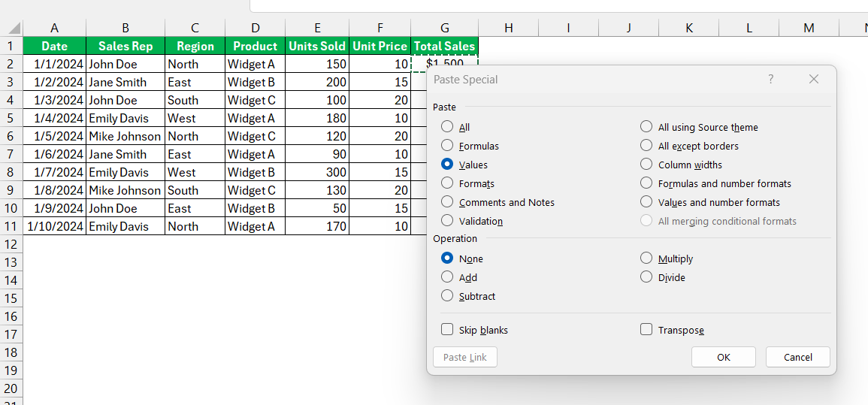Click the formula bar input area

pos(558,5)
